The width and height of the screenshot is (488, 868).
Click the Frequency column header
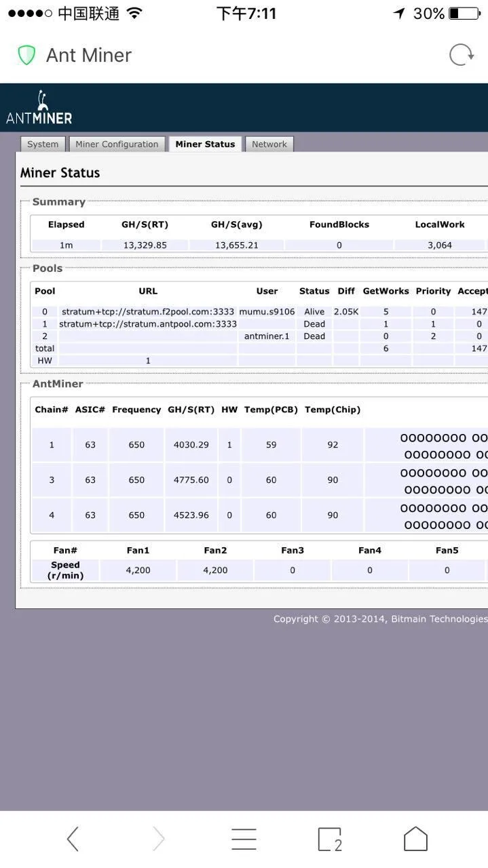pos(136,410)
